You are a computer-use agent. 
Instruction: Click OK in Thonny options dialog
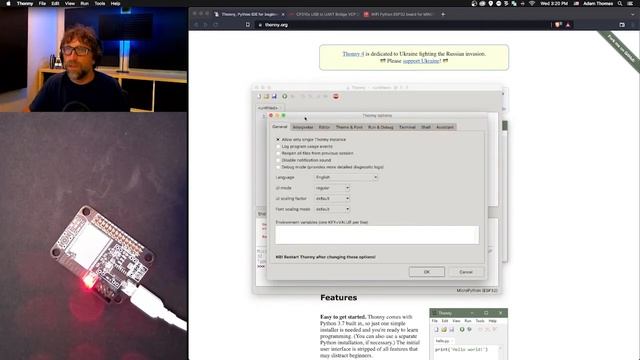tap(427, 272)
